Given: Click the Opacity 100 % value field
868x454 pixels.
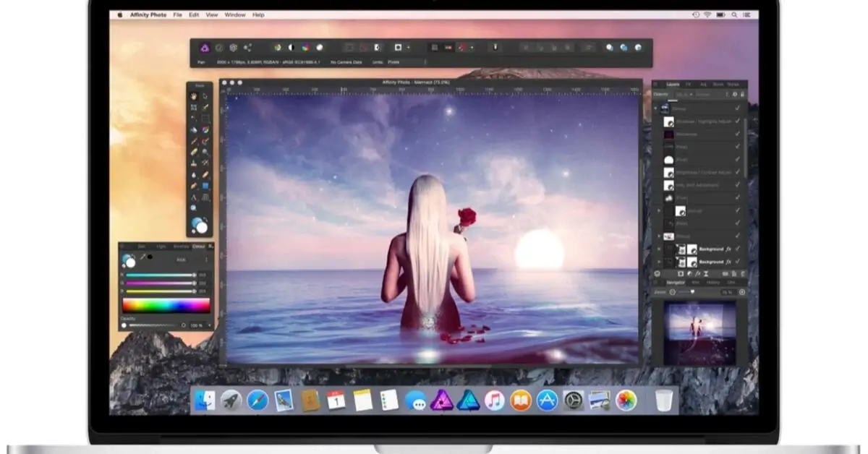Looking at the screenshot, I should tap(197, 325).
